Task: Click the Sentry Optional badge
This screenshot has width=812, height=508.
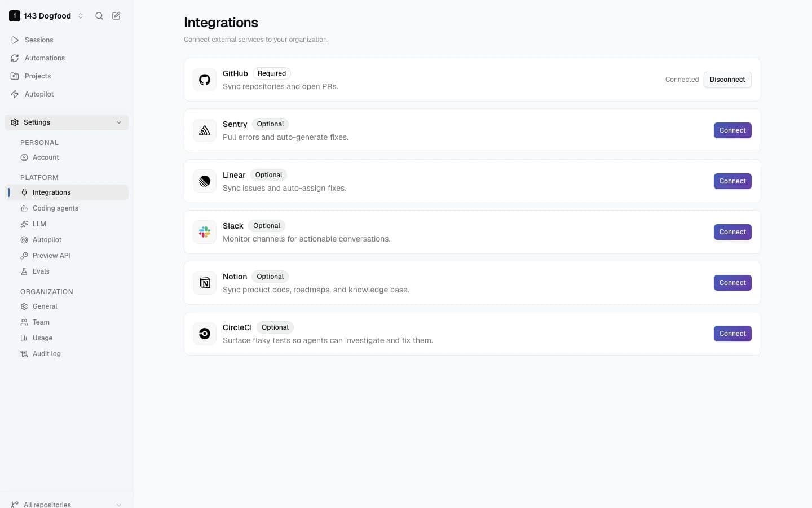Action: click(270, 124)
